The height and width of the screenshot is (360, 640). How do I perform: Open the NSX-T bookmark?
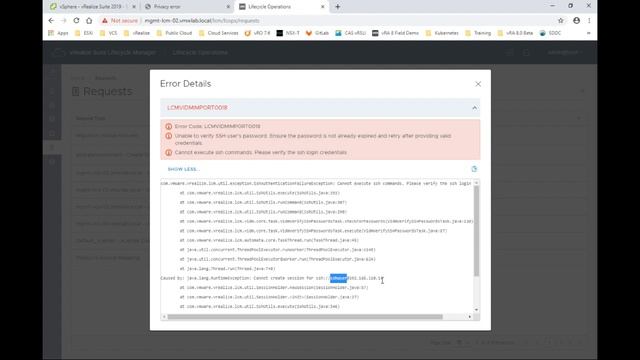click(x=288, y=33)
